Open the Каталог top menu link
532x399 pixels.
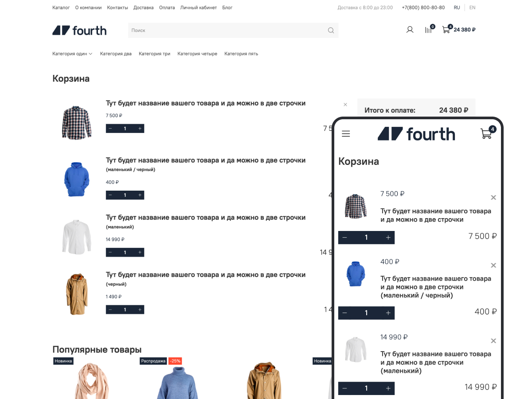coord(61,8)
